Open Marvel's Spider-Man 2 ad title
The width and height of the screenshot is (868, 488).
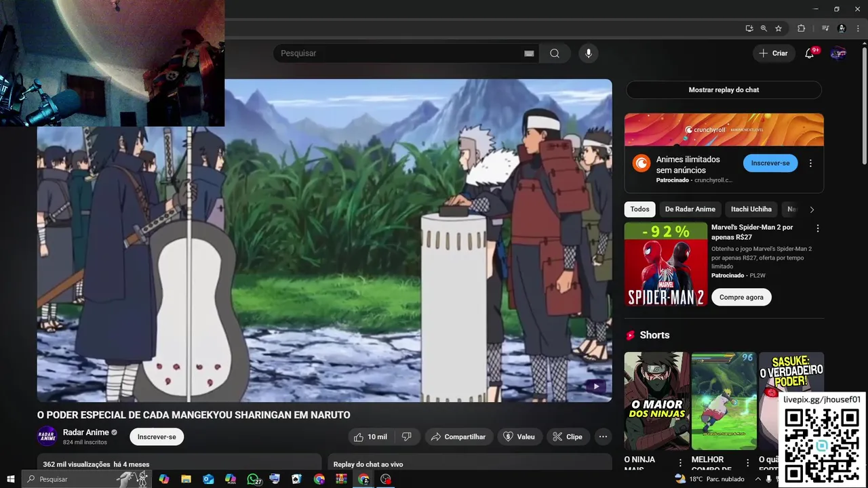click(752, 232)
